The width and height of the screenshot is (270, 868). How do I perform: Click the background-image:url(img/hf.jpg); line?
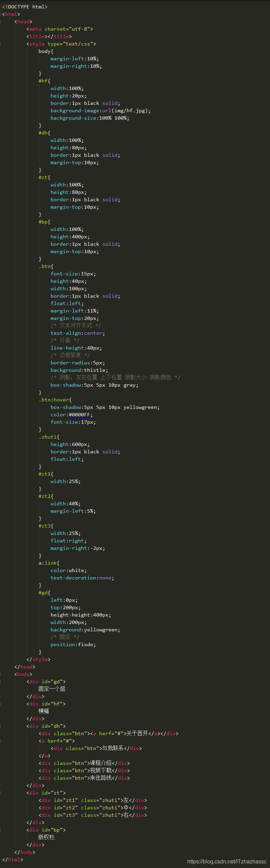[x=101, y=111]
